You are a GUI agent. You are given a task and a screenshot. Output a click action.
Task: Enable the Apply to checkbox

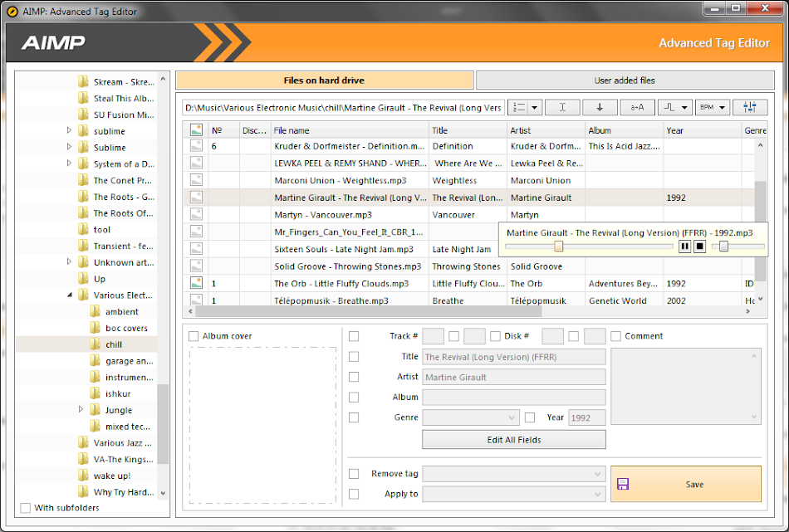pyautogui.click(x=354, y=494)
